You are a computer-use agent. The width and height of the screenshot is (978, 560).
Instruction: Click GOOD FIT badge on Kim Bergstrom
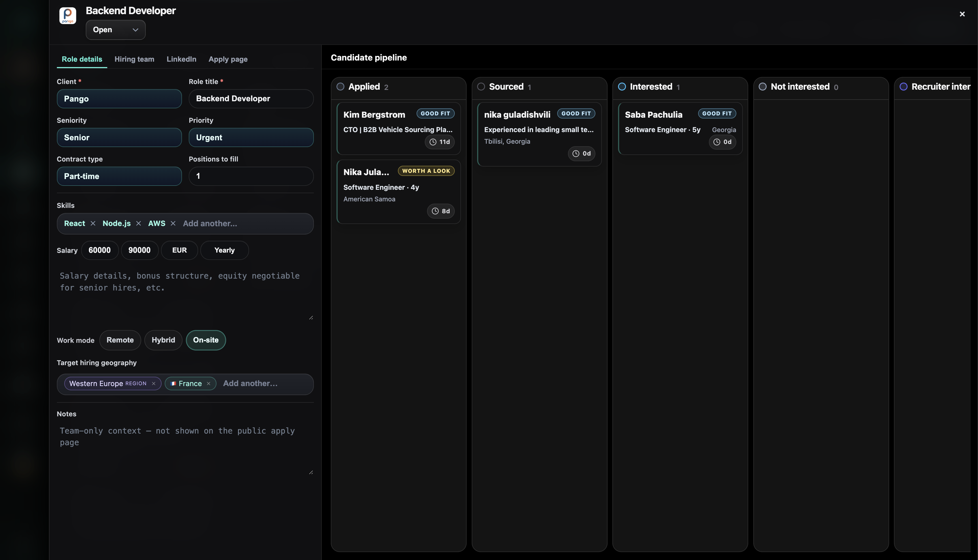pos(436,113)
